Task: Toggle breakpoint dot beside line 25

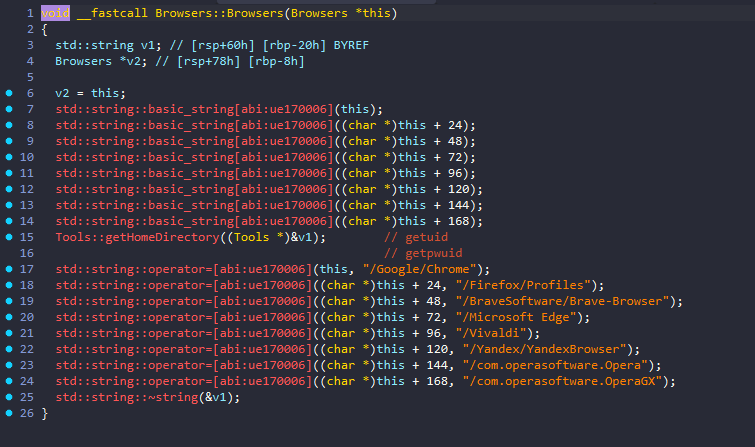Action: [x=9, y=397]
